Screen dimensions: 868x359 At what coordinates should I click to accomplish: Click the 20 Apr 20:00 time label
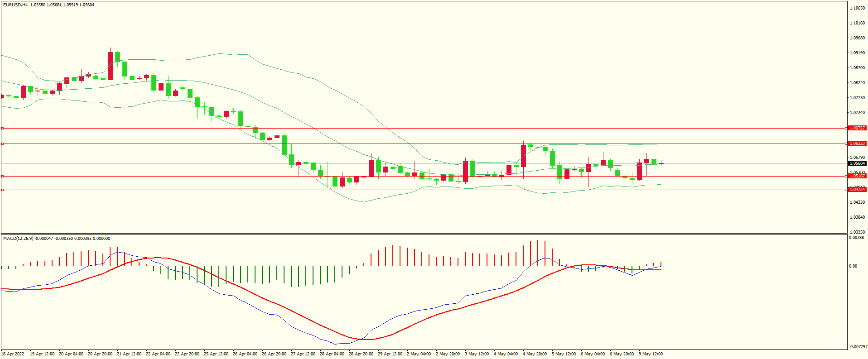100,354
